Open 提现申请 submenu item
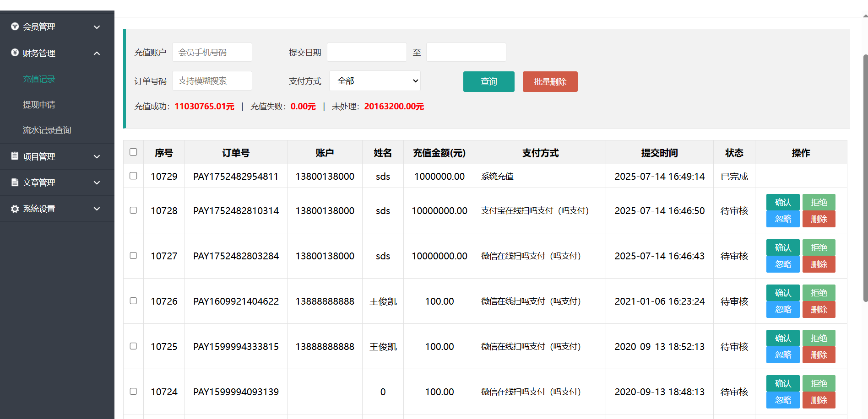Viewport: 868px width, 419px height. click(39, 105)
